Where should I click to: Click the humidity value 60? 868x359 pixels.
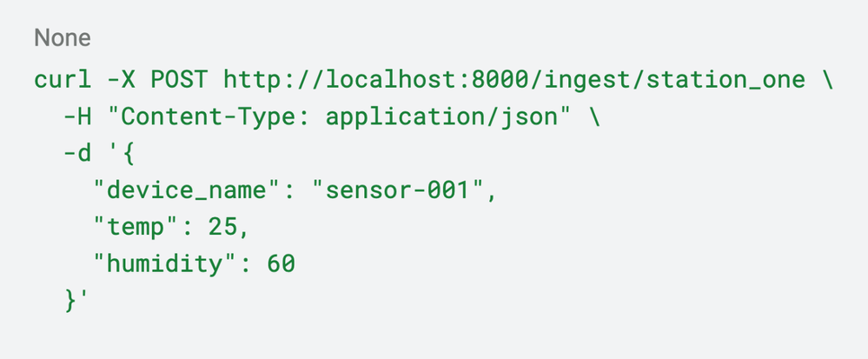[282, 263]
